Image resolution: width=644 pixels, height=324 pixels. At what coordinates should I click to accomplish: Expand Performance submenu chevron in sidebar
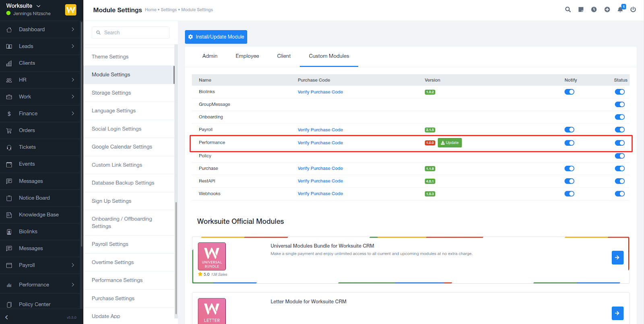tap(73, 285)
